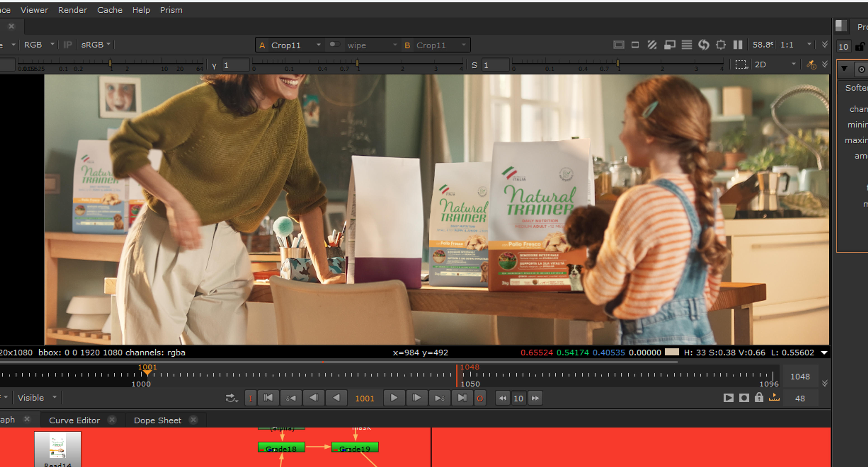The image size is (868, 467).
Task: Click the refresh viewer arrows icon
Action: click(x=704, y=45)
